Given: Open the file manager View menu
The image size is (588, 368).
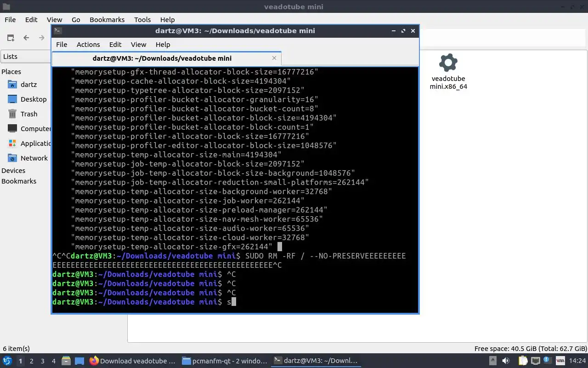Looking at the screenshot, I should click(x=54, y=20).
